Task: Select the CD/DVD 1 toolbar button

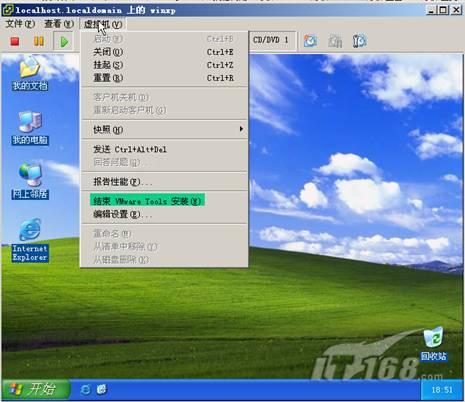Action: coord(272,41)
